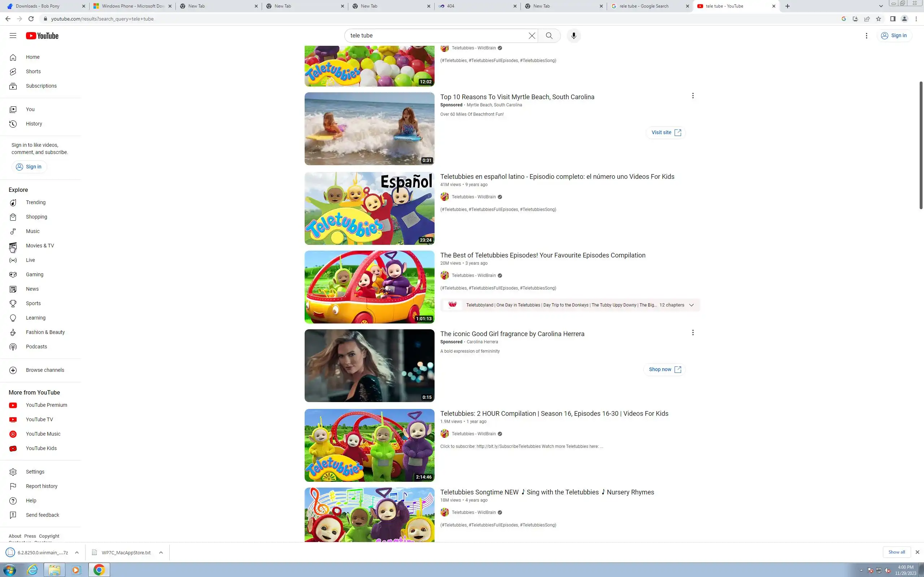This screenshot has width=924, height=577.
Task: Open the hamburger guide menu
Action: click(13, 35)
